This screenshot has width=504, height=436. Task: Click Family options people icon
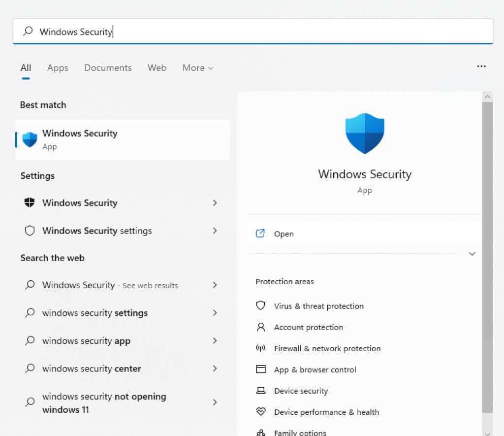coord(261,433)
